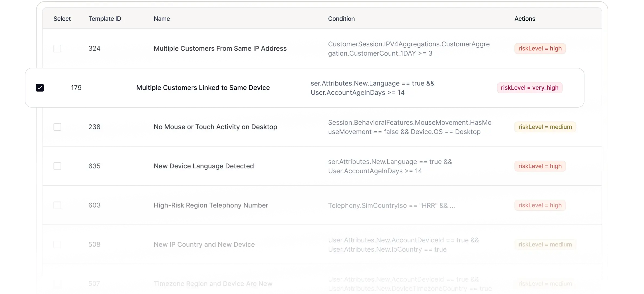Enable the checkbox for template 603

[57, 205]
